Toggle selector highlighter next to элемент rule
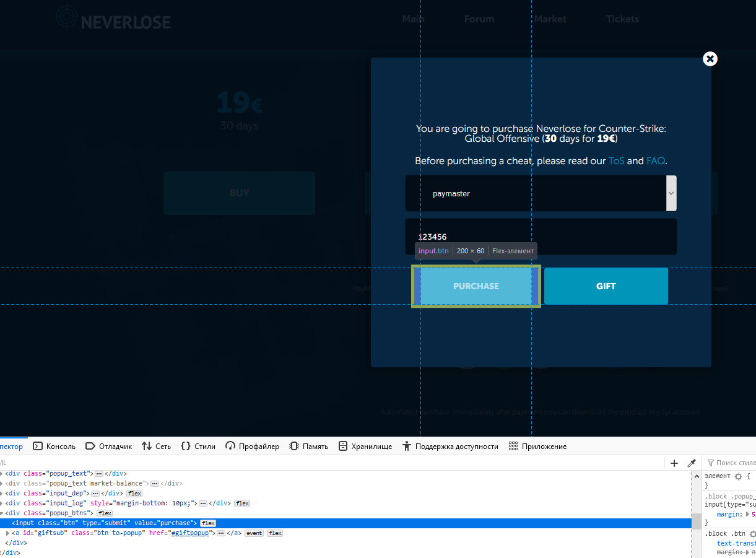This screenshot has height=558, width=756. coord(738,476)
